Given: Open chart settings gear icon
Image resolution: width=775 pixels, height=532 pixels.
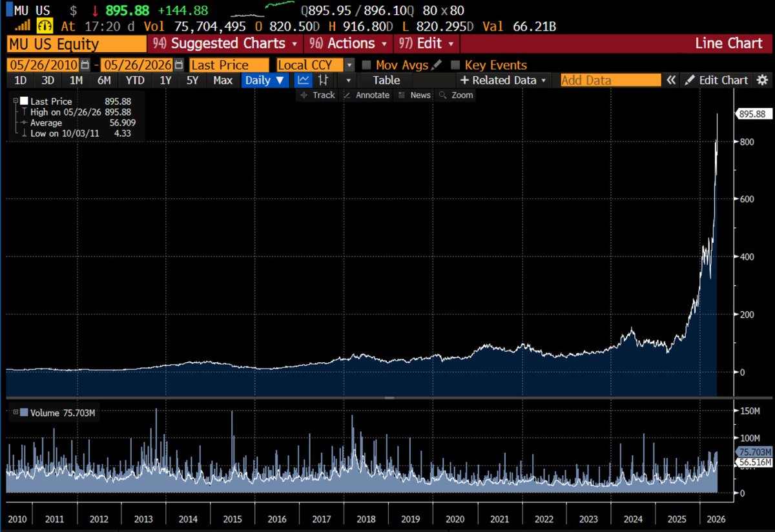Looking at the screenshot, I should [763, 80].
